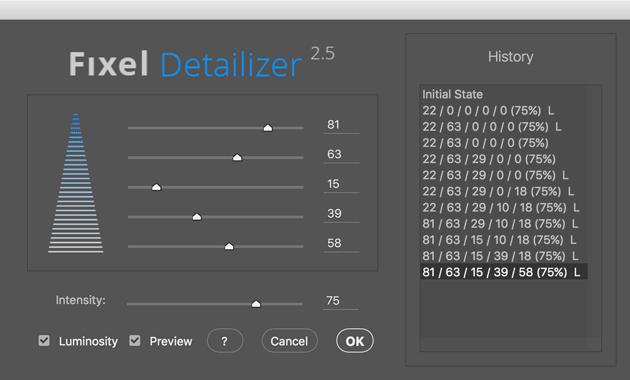Select highlighted entry 81 / 63 / 15 / 39 / 58 (75%) L
The width and height of the screenshot is (630, 380).
click(x=504, y=272)
